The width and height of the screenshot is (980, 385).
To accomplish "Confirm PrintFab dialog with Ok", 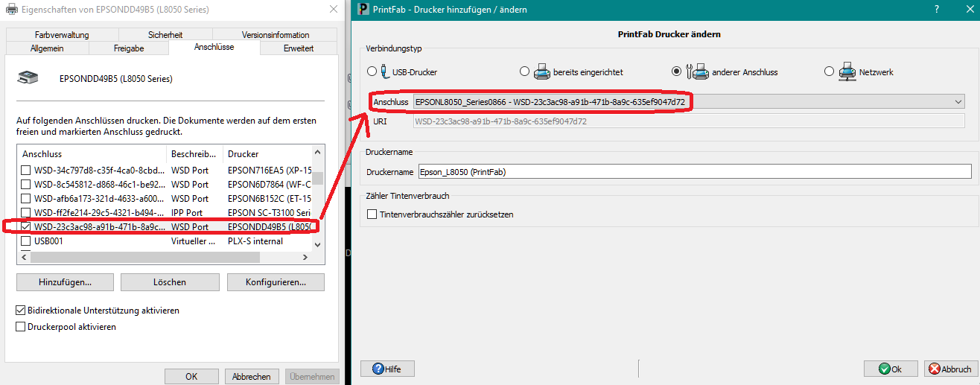I will pos(891,369).
